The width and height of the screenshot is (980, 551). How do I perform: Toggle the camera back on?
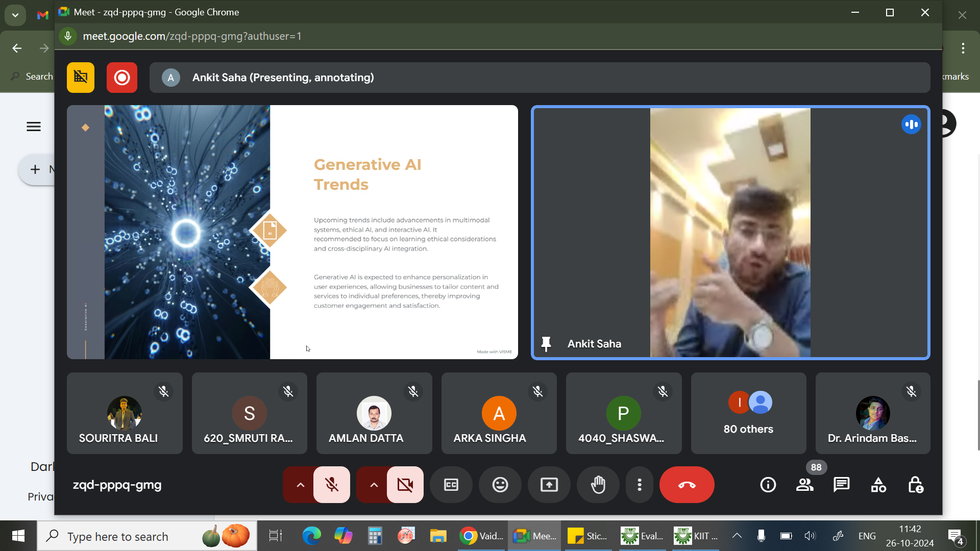pos(405,485)
